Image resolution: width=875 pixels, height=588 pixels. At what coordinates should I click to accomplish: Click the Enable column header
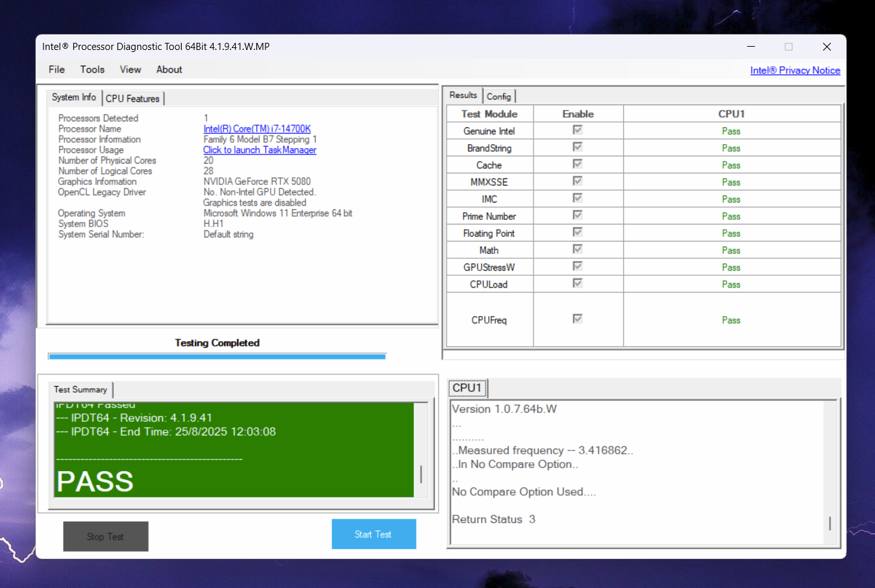click(x=578, y=114)
